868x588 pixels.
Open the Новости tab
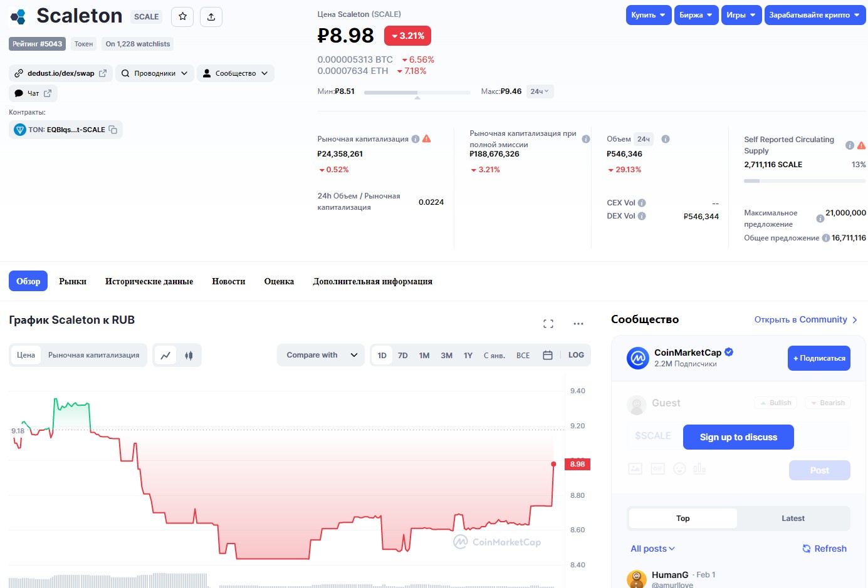(229, 281)
